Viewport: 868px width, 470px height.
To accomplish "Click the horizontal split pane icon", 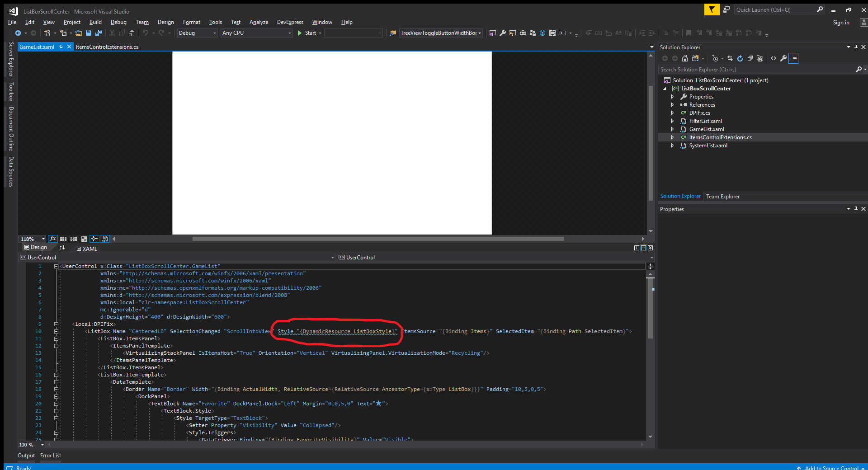I will coord(643,248).
